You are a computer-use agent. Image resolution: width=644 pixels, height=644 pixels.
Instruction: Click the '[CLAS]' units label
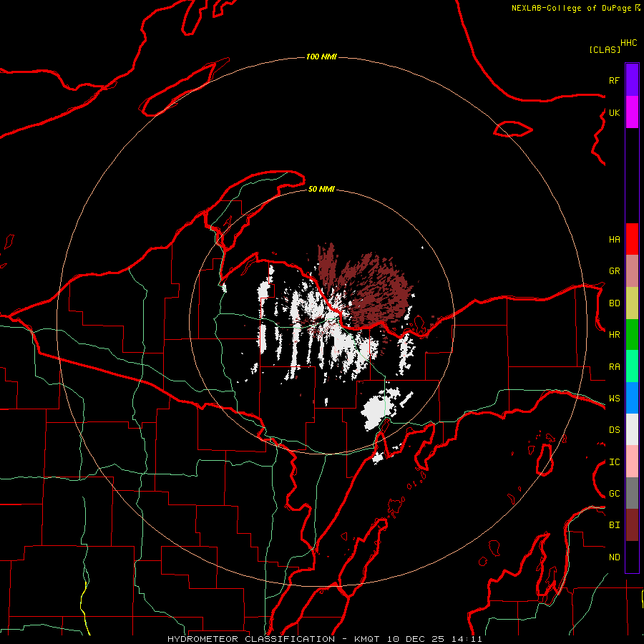(x=605, y=49)
